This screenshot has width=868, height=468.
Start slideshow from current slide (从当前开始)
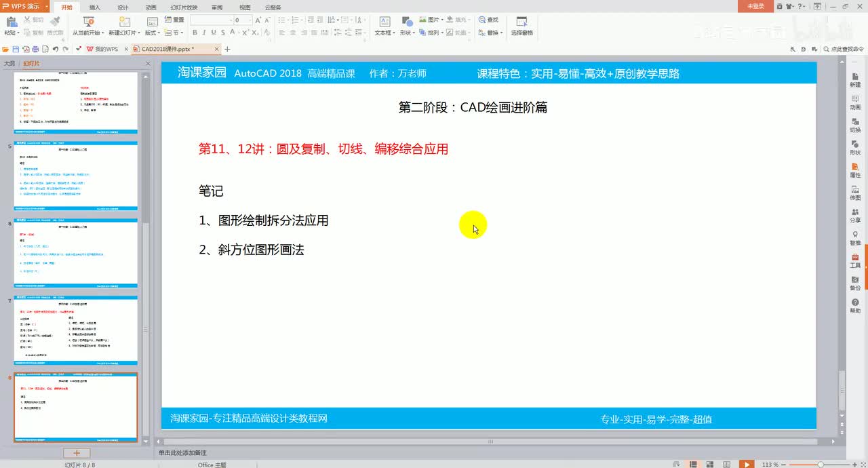88,26
